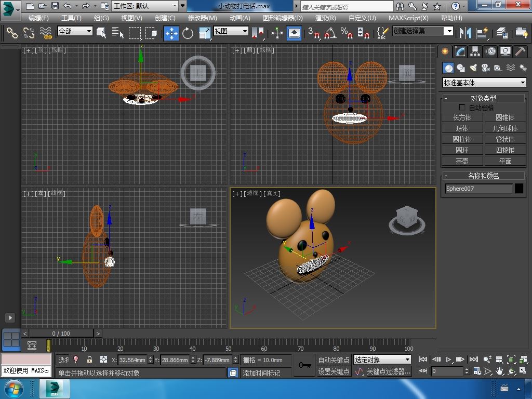
Task: Open the 创建(C) menu
Action: point(165,18)
